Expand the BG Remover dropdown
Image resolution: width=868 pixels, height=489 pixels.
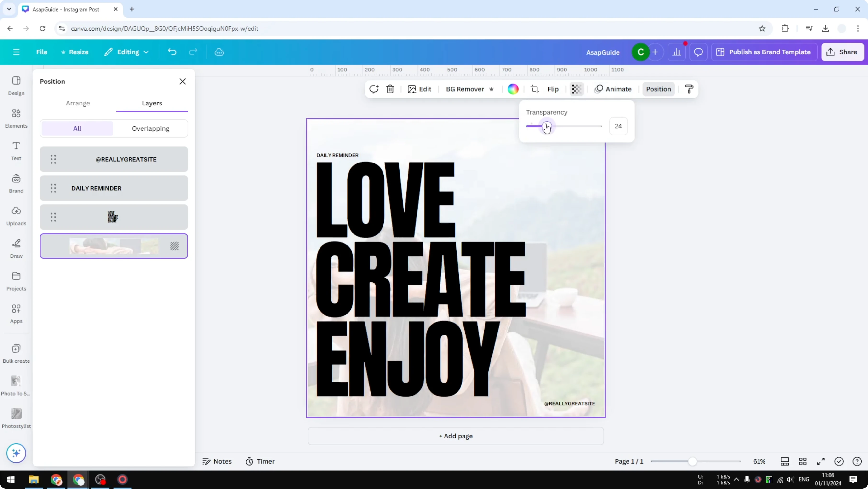point(492,89)
